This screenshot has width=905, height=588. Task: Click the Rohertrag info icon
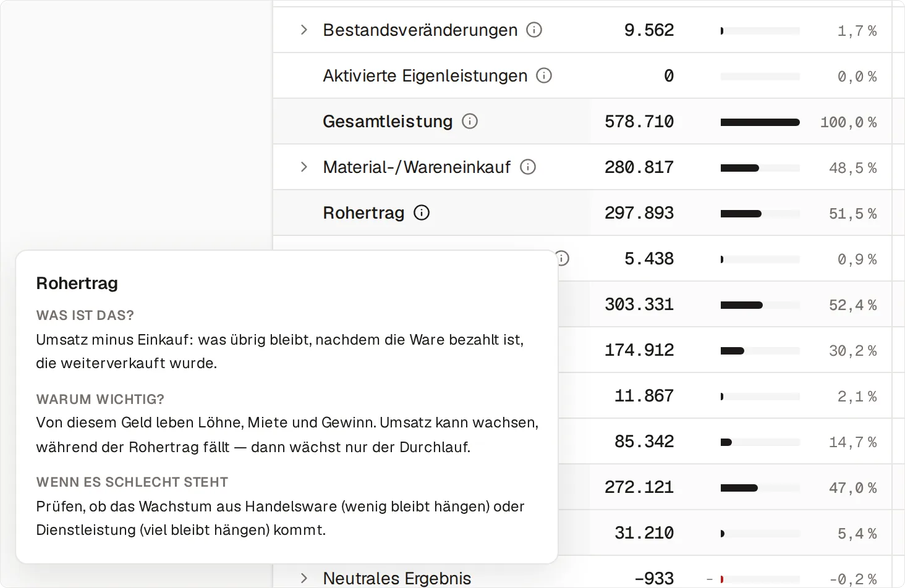pos(422,212)
